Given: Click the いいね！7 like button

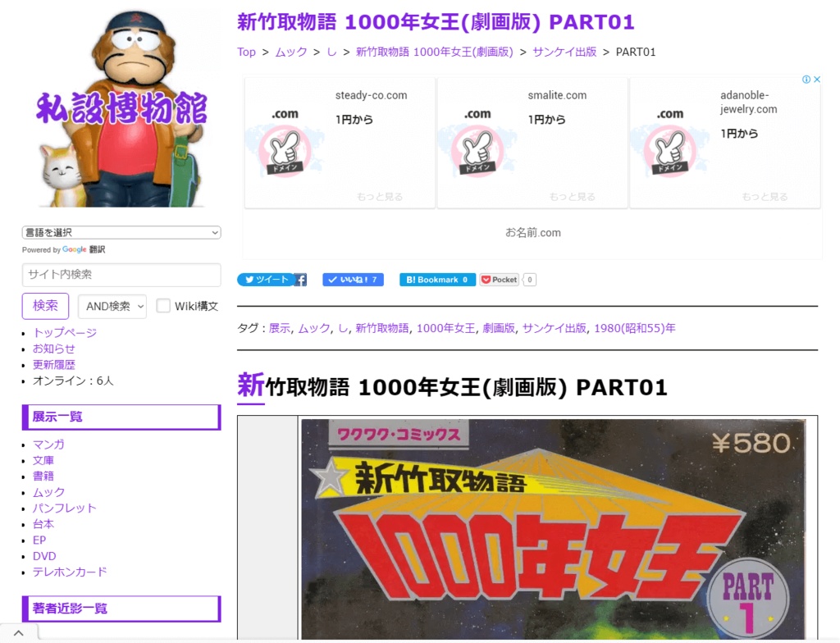Looking at the screenshot, I should coord(353,279).
